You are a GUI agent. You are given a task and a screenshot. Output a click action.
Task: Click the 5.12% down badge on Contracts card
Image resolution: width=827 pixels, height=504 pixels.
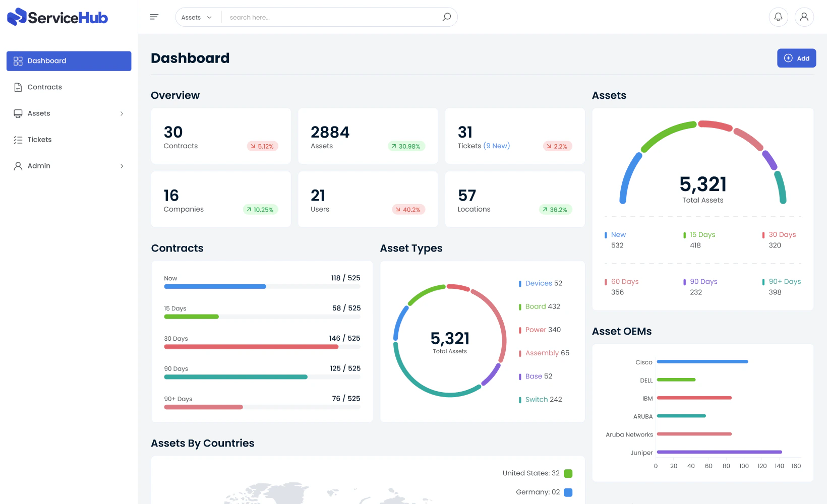point(263,146)
